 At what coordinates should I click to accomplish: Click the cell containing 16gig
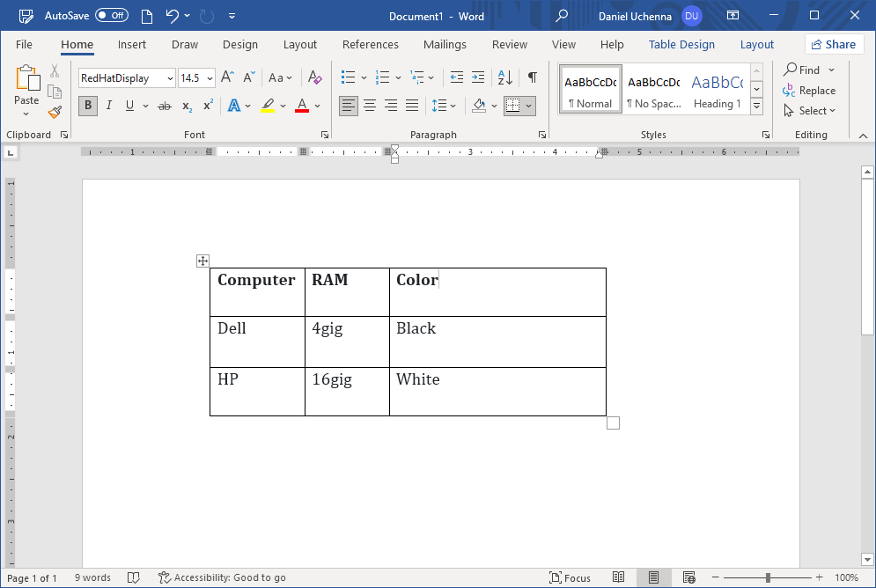[347, 391]
